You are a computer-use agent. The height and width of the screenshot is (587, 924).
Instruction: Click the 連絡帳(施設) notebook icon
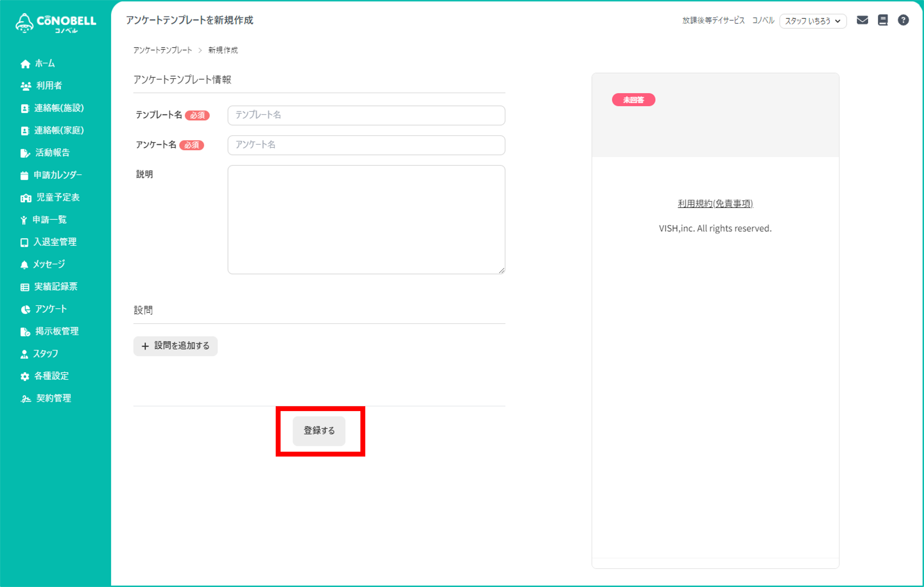(x=25, y=109)
